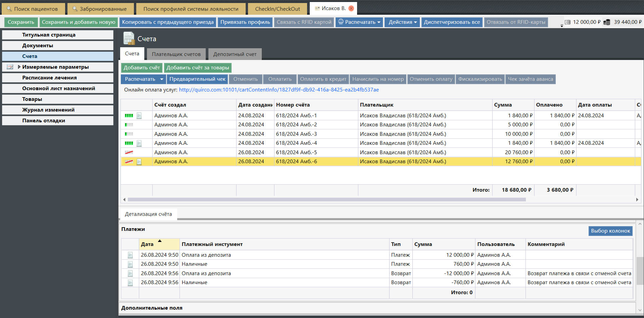Image resolution: width=644 pixels, height=318 pixels.
Task: Click document icon of first payment row
Action: [130, 255]
